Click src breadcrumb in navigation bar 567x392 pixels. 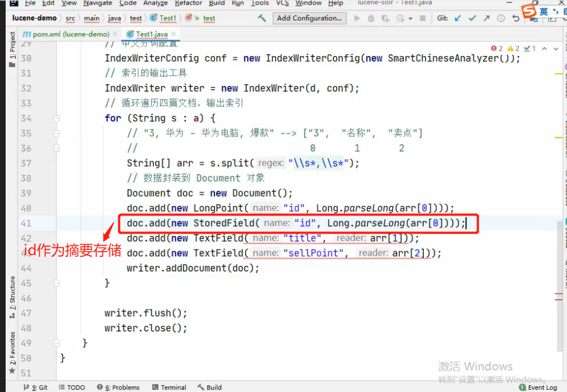click(x=71, y=18)
